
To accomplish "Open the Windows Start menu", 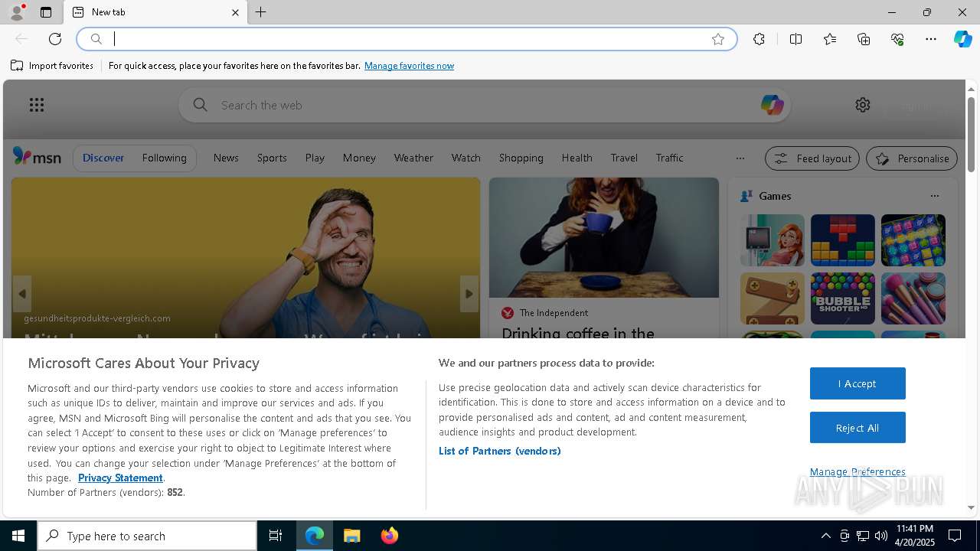I will tap(18, 536).
